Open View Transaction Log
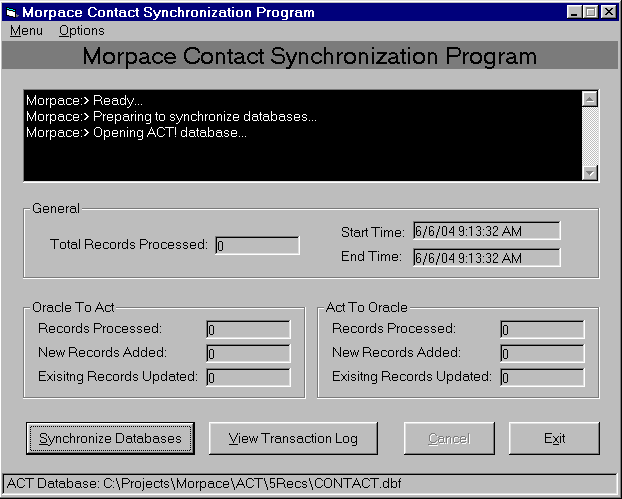622x499 pixels. point(293,438)
